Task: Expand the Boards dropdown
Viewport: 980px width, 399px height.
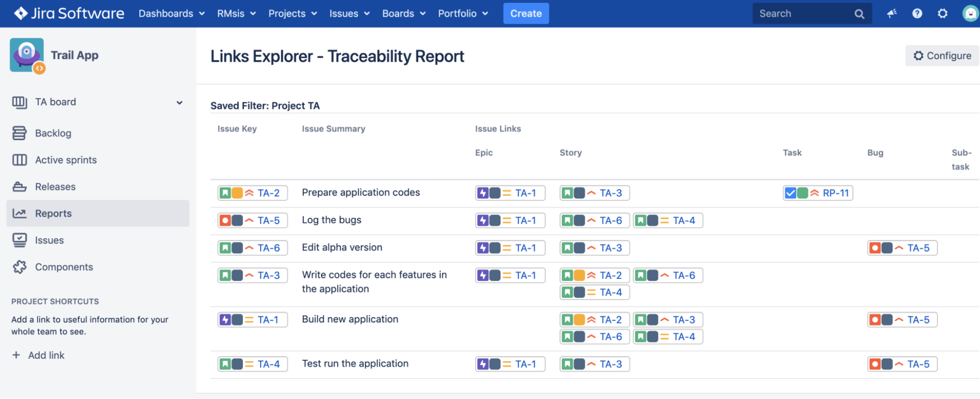Action: pos(403,14)
